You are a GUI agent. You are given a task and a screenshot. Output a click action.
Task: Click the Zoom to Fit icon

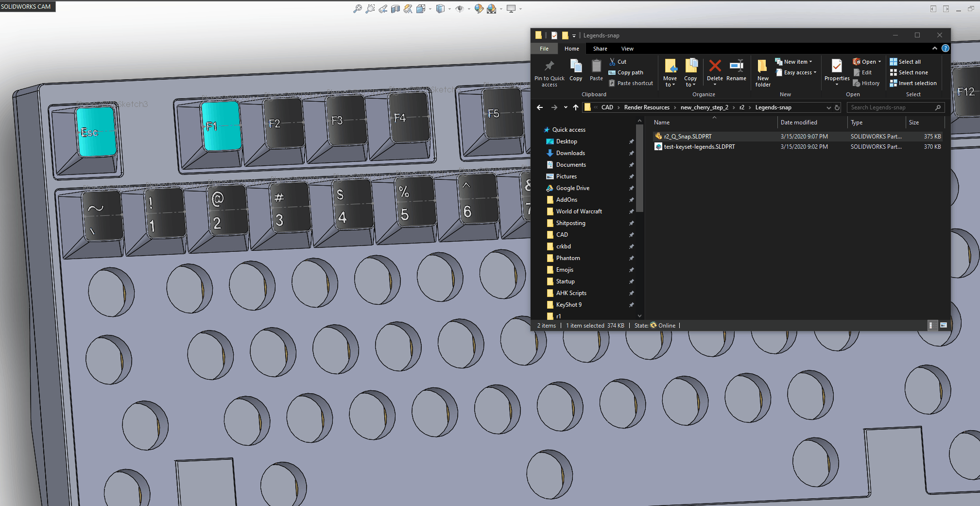point(358,9)
